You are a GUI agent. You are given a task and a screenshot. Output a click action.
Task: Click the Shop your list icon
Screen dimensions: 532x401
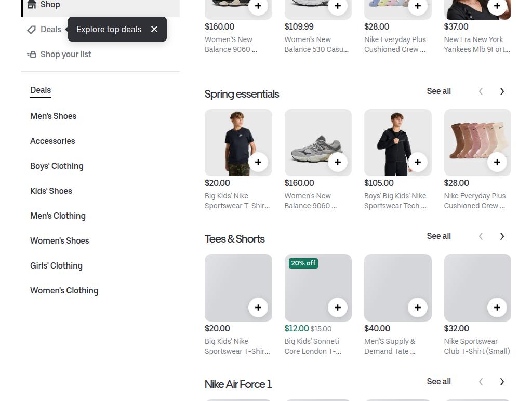pos(32,55)
